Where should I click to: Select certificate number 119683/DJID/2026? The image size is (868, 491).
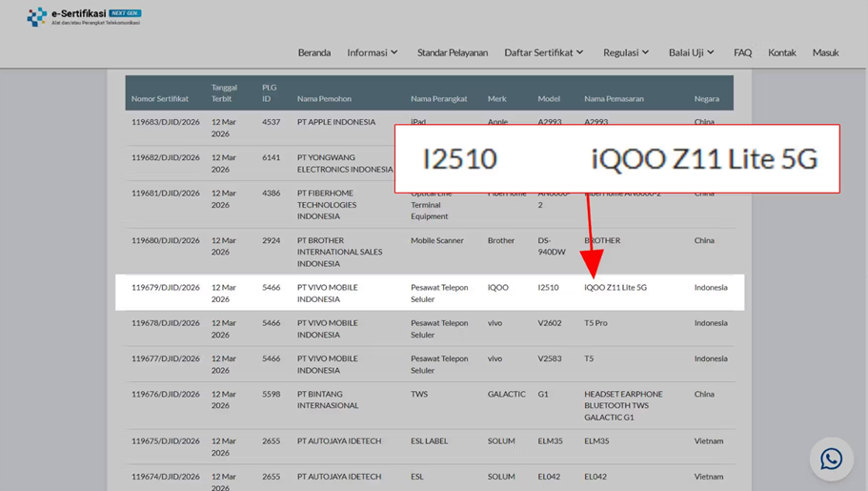(x=166, y=122)
